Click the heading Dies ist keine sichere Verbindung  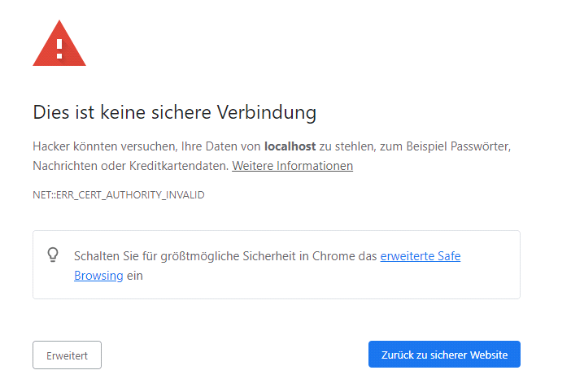pos(174,112)
